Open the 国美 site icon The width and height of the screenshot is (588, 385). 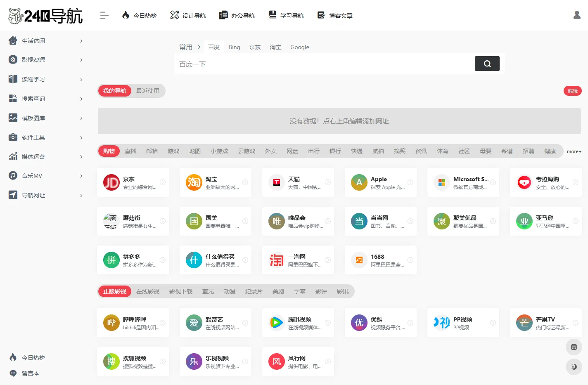pos(194,221)
